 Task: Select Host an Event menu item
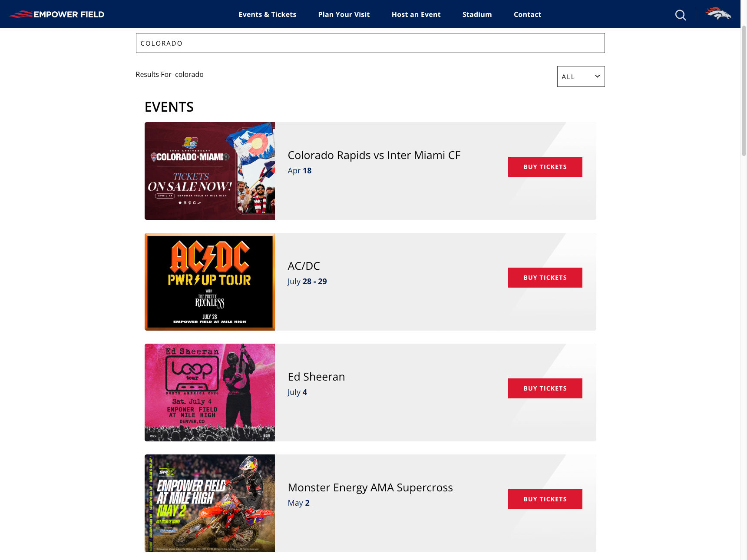point(416,14)
